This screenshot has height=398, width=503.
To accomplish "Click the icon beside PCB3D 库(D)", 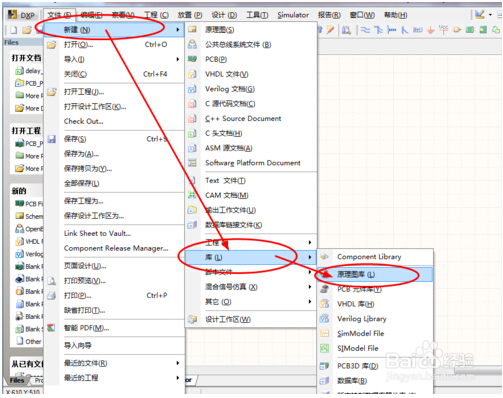I will tap(324, 366).
